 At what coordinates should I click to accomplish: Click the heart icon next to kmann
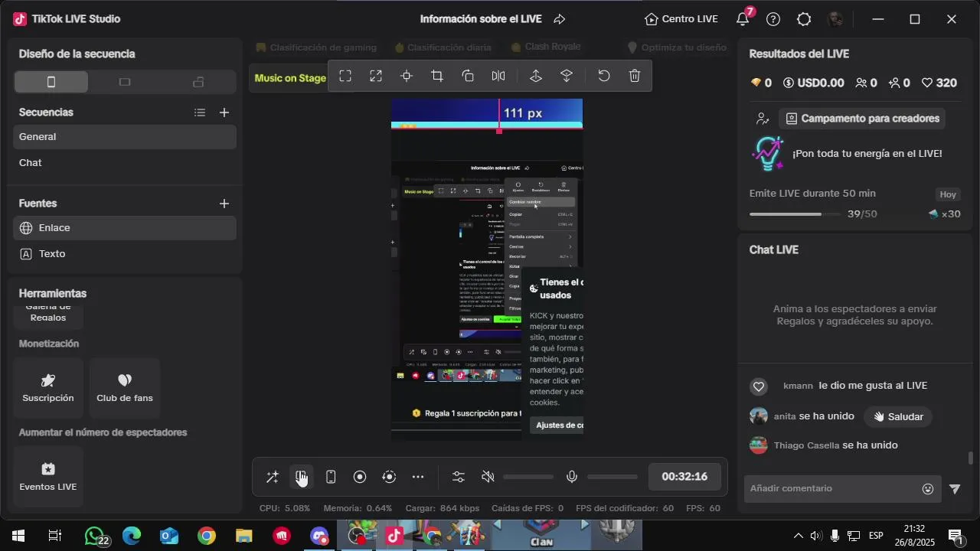759,386
